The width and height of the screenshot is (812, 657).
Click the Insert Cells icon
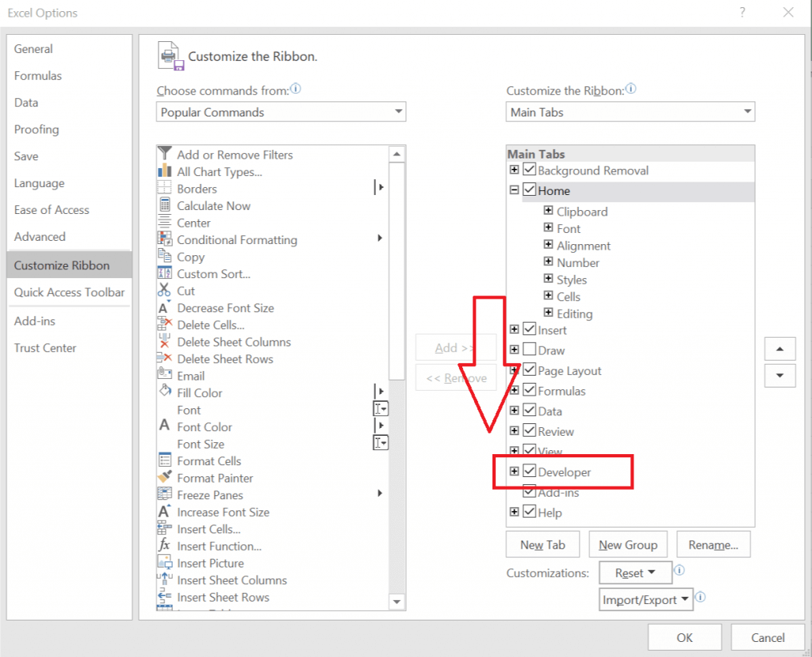165,528
